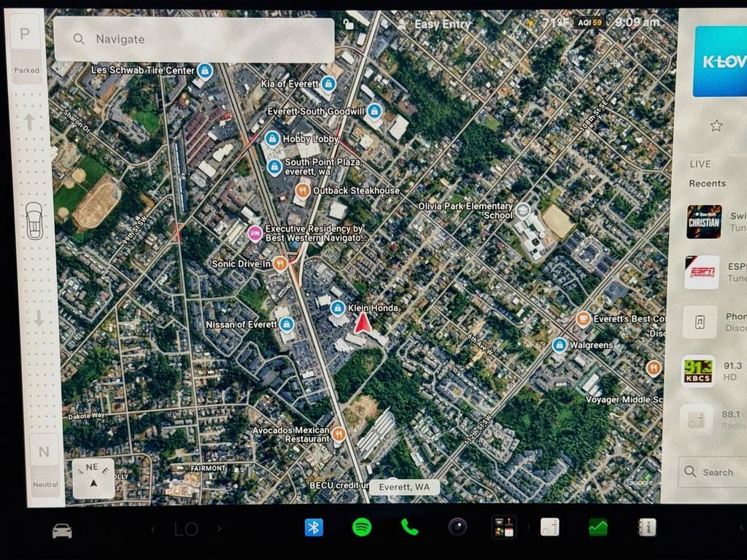Open the owner's manual app

[x=646, y=527]
